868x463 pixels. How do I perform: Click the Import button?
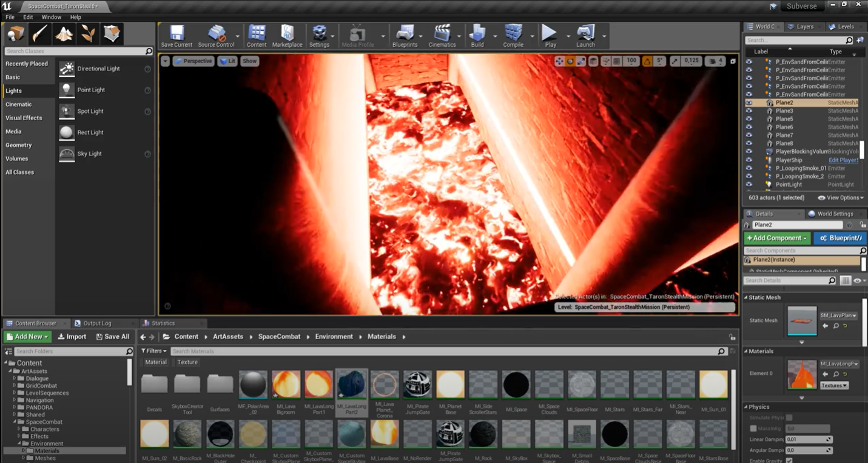(x=72, y=337)
